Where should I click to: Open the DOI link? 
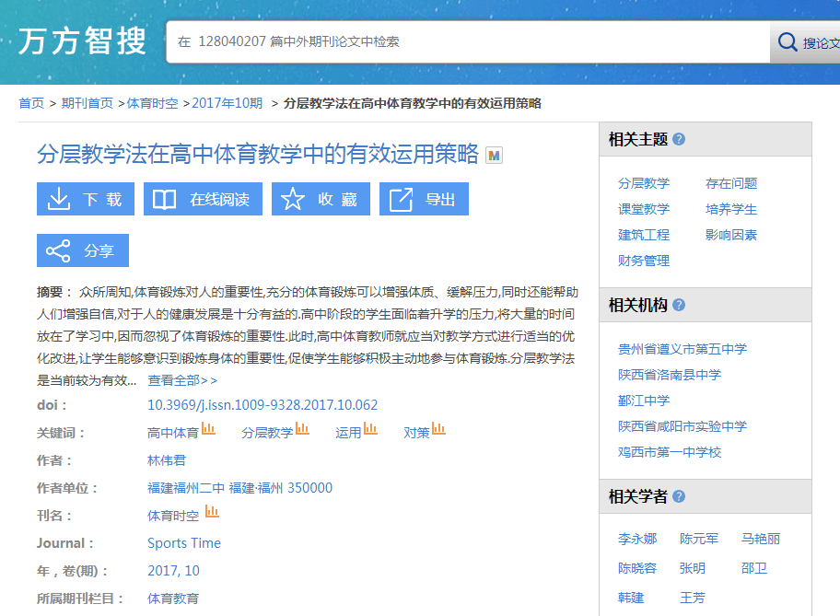pyautogui.click(x=262, y=405)
